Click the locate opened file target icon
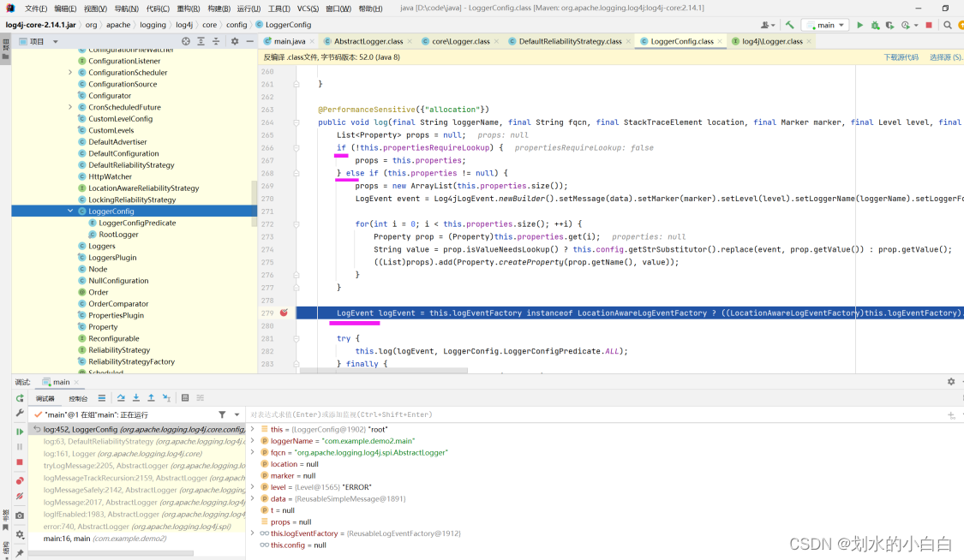This screenshot has height=560, width=964. click(x=186, y=41)
